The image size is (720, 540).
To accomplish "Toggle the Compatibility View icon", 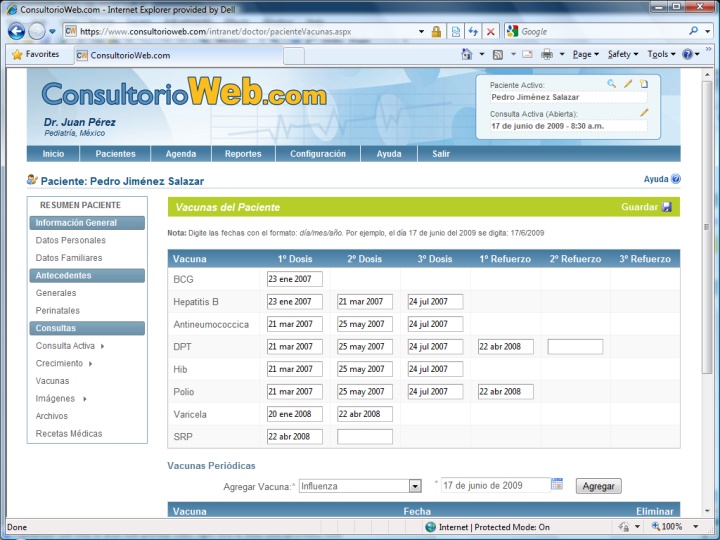I will tap(456, 32).
